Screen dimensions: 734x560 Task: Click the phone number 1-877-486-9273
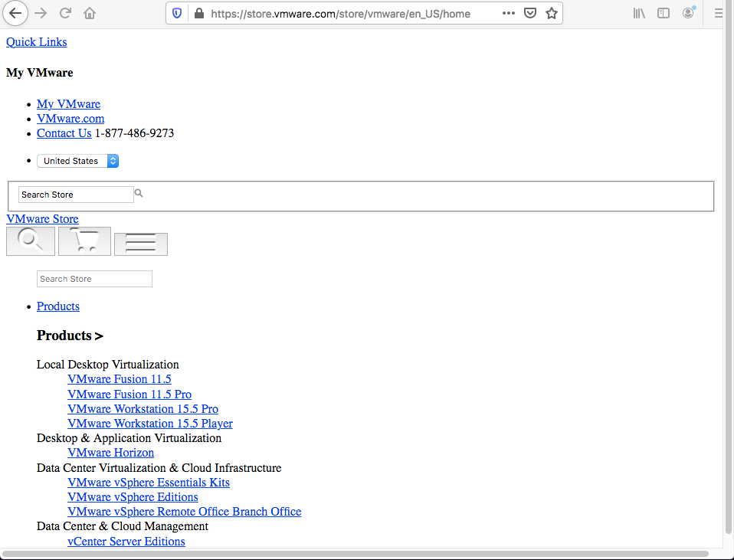coord(134,133)
